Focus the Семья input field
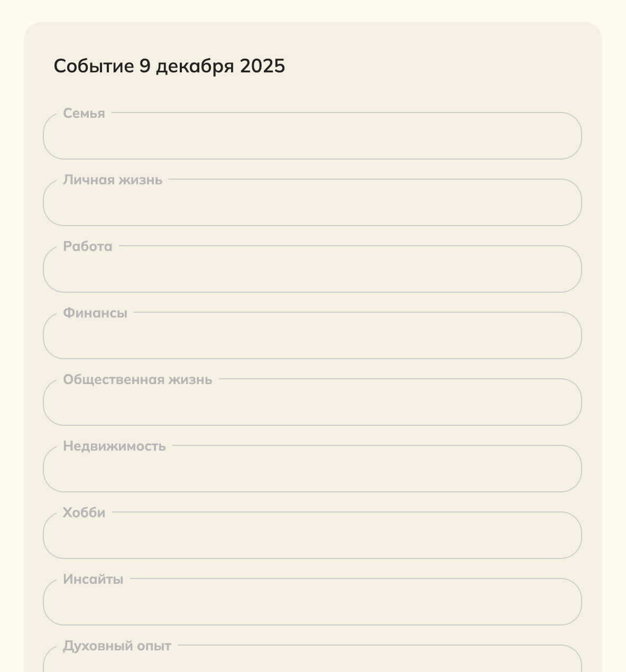 312,137
